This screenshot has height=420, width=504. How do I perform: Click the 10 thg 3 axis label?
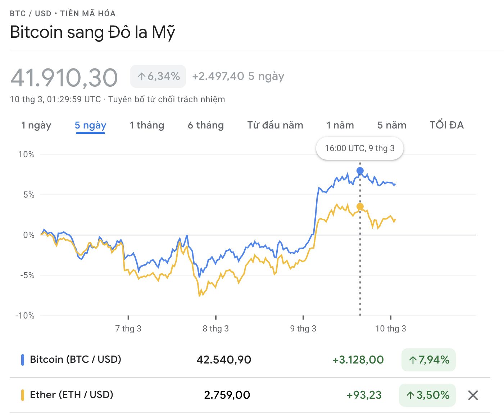click(x=391, y=328)
